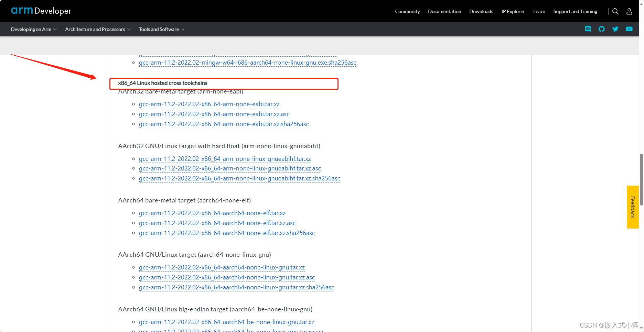Open the user account icon
Screen dimensions: 644x332
tap(629, 11)
